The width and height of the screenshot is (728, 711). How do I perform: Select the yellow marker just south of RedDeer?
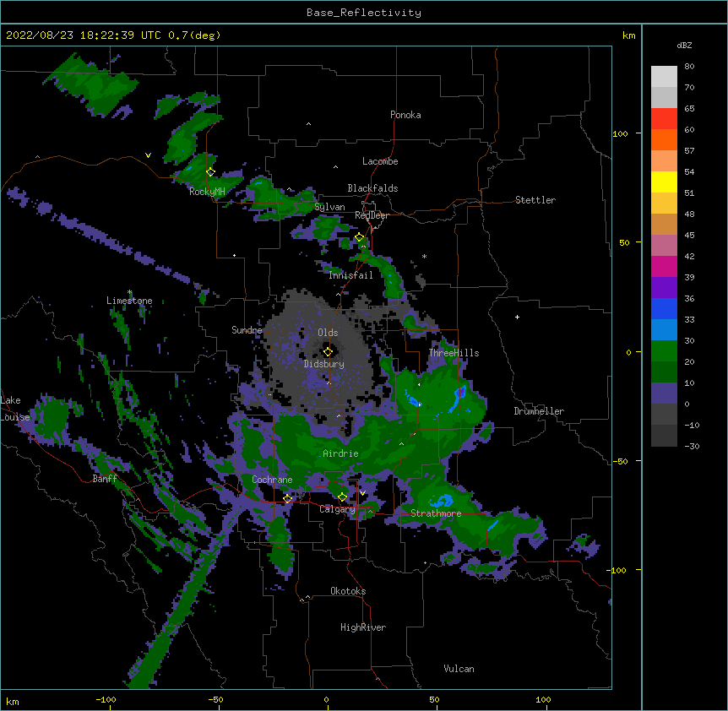[360, 237]
